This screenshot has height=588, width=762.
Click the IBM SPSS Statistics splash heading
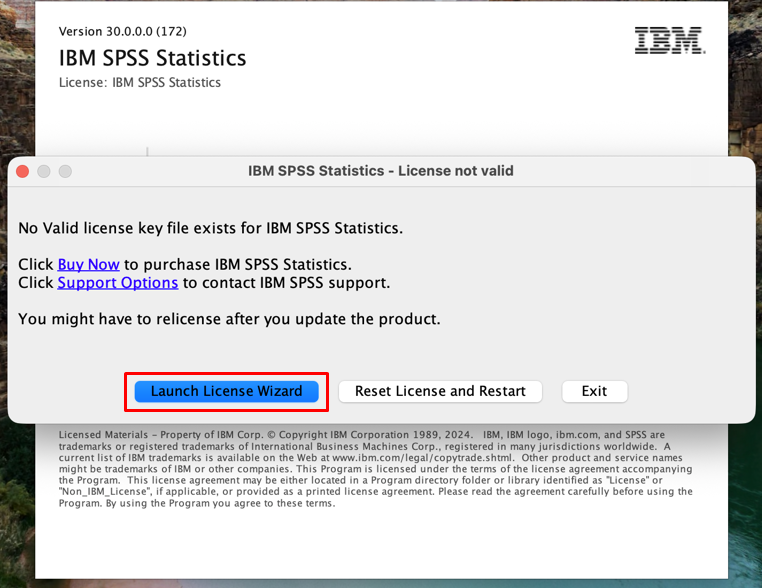click(152, 58)
